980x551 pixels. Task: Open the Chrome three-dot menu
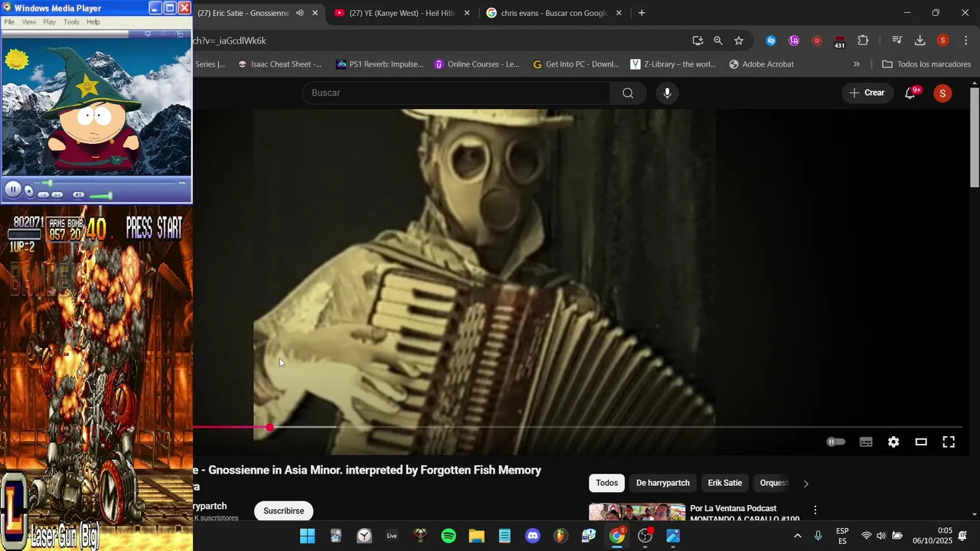click(x=965, y=41)
